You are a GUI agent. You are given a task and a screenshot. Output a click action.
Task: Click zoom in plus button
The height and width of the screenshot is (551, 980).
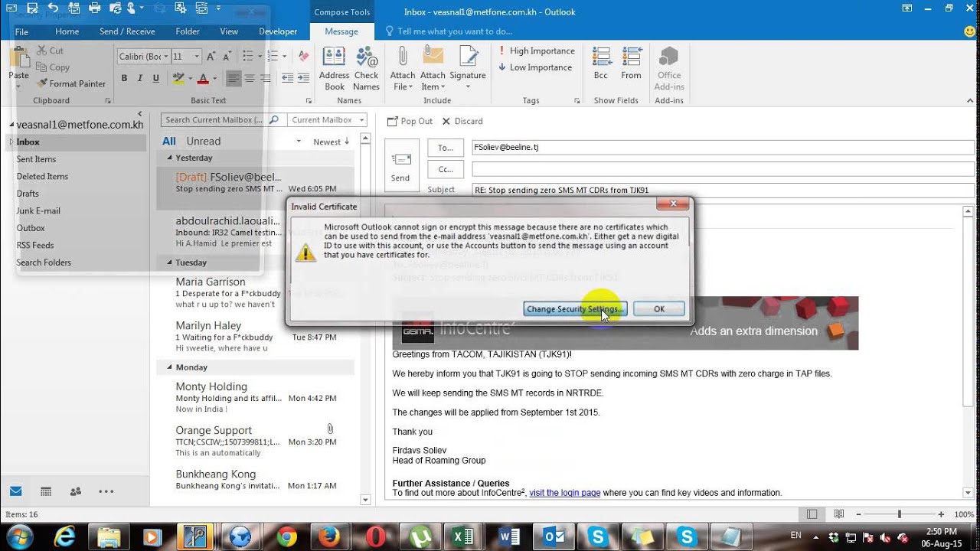point(942,514)
